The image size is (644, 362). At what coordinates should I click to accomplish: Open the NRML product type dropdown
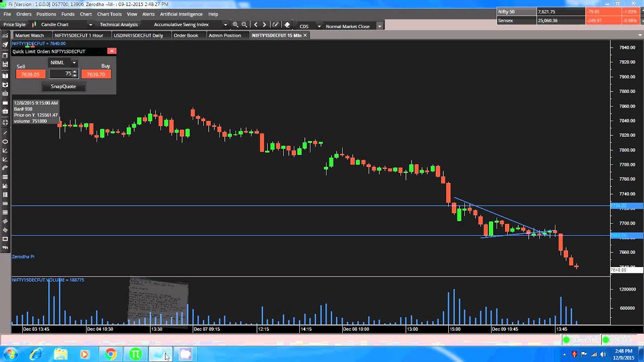73,63
